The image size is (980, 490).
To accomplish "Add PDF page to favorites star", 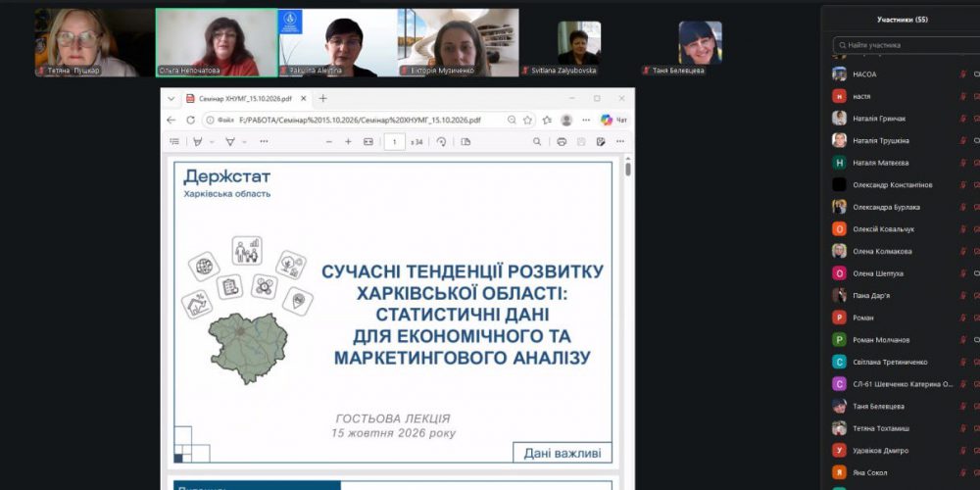I will (x=527, y=120).
